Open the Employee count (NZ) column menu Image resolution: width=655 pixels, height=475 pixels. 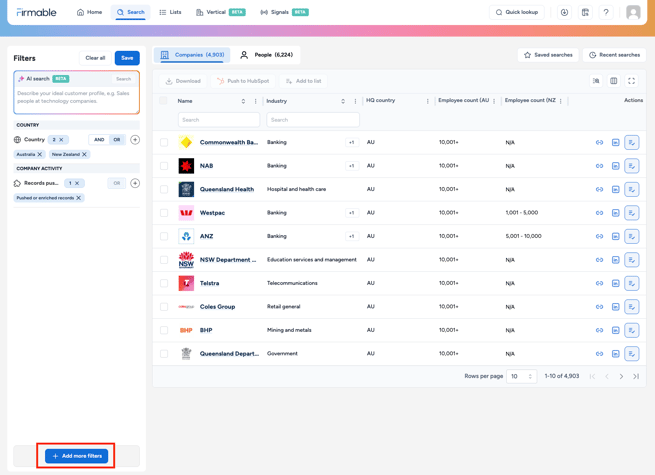[560, 101]
